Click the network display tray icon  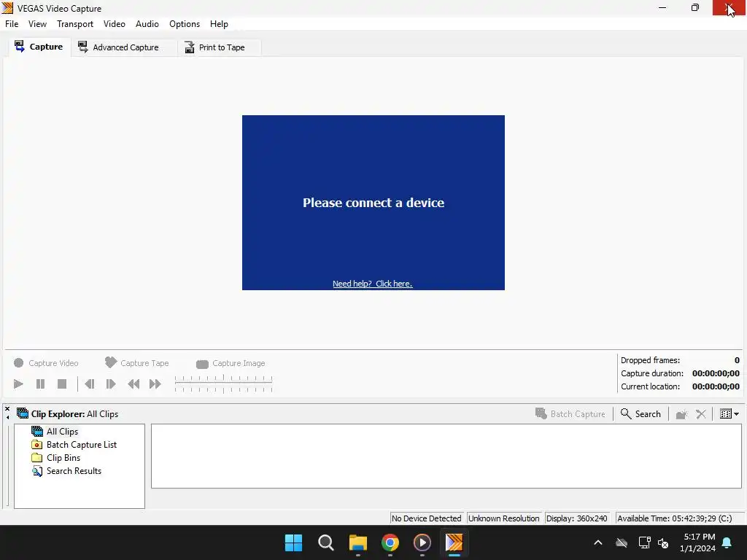point(644,542)
